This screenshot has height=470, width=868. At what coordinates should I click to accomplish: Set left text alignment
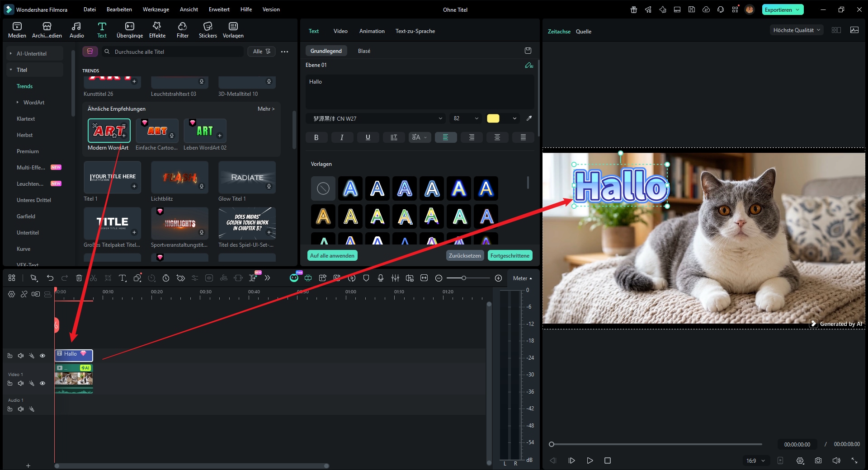(x=446, y=137)
